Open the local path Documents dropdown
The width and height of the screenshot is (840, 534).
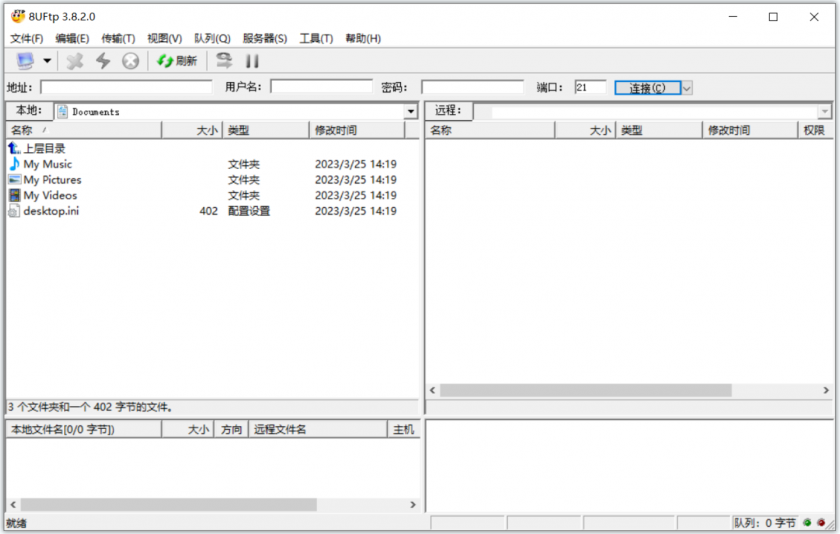click(411, 112)
